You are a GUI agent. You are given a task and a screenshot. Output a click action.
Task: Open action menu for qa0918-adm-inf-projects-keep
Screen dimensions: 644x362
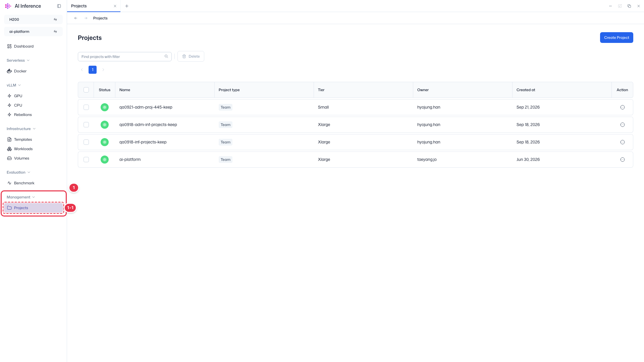[623, 125]
